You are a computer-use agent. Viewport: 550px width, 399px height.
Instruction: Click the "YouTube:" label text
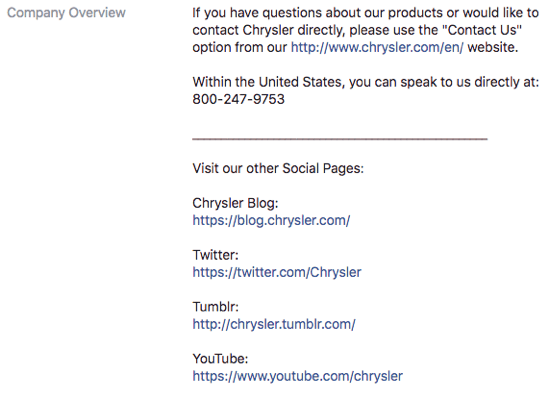[220, 359]
